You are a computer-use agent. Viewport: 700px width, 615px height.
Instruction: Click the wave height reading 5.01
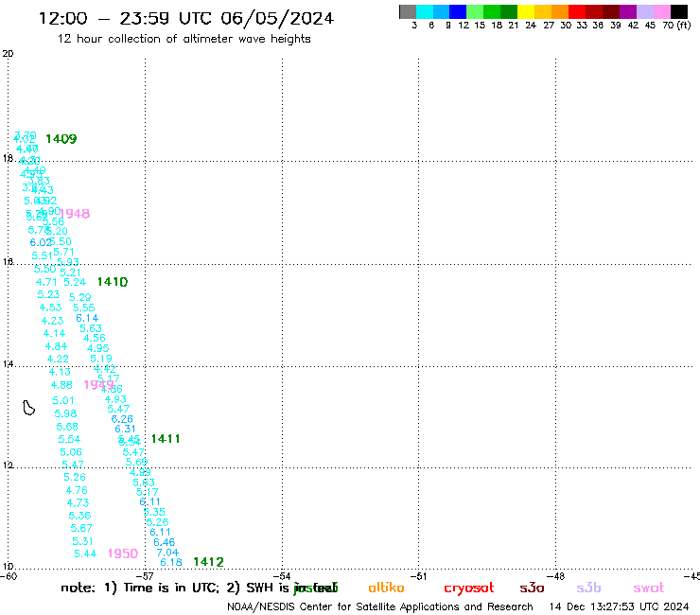(63, 400)
